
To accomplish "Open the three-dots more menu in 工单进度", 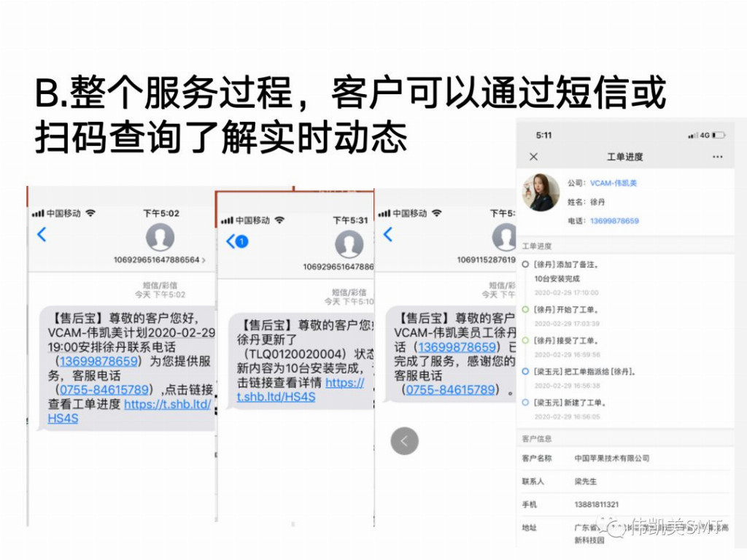I will pos(718,157).
